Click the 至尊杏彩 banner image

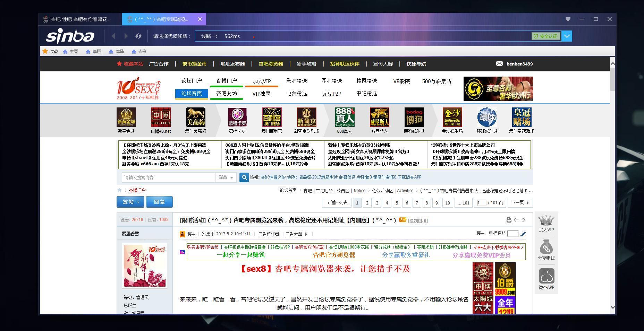tap(498, 89)
